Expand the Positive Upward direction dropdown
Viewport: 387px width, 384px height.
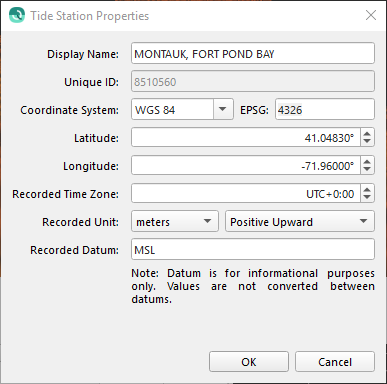(300, 221)
